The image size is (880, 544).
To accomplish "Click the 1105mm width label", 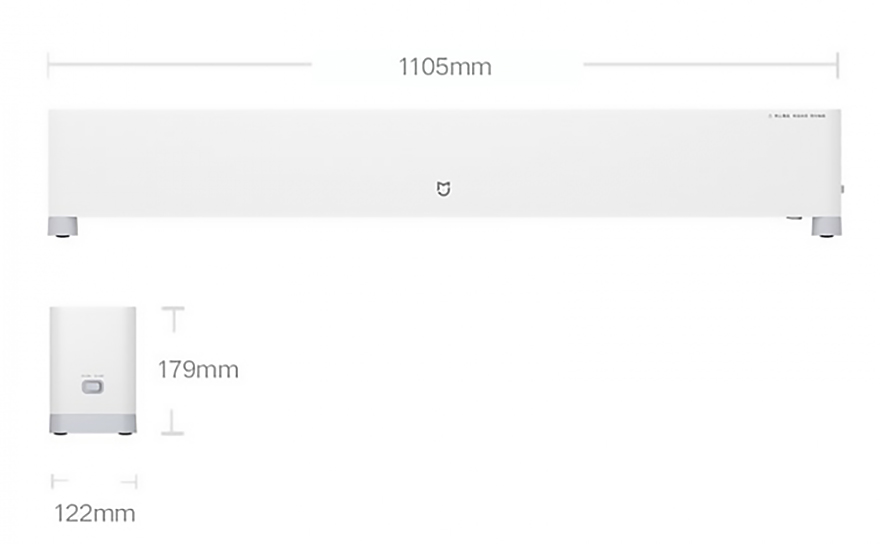I will tap(445, 67).
